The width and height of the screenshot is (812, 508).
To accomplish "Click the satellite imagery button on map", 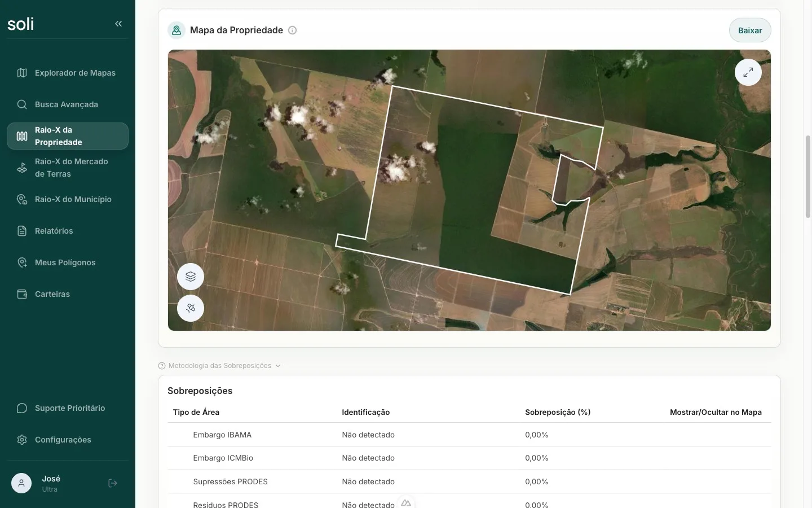I will tap(191, 308).
